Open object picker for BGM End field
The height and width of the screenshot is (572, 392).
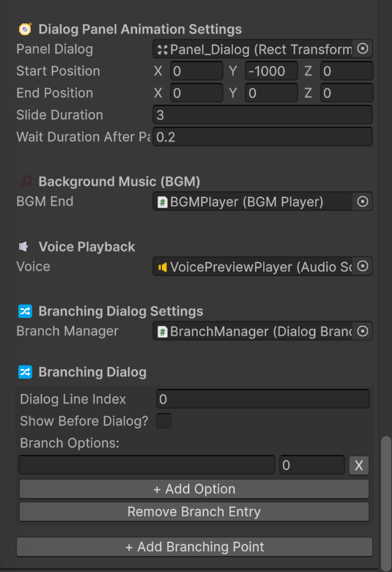point(363,201)
